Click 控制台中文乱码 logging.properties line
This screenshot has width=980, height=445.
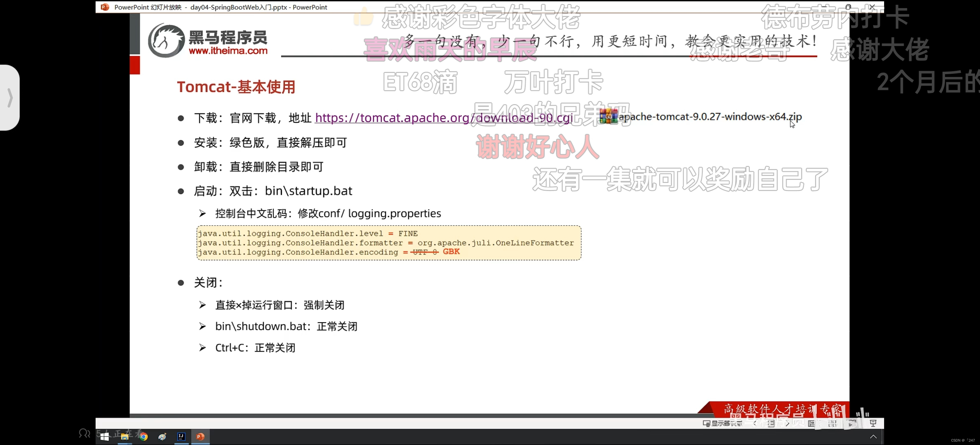coord(328,214)
